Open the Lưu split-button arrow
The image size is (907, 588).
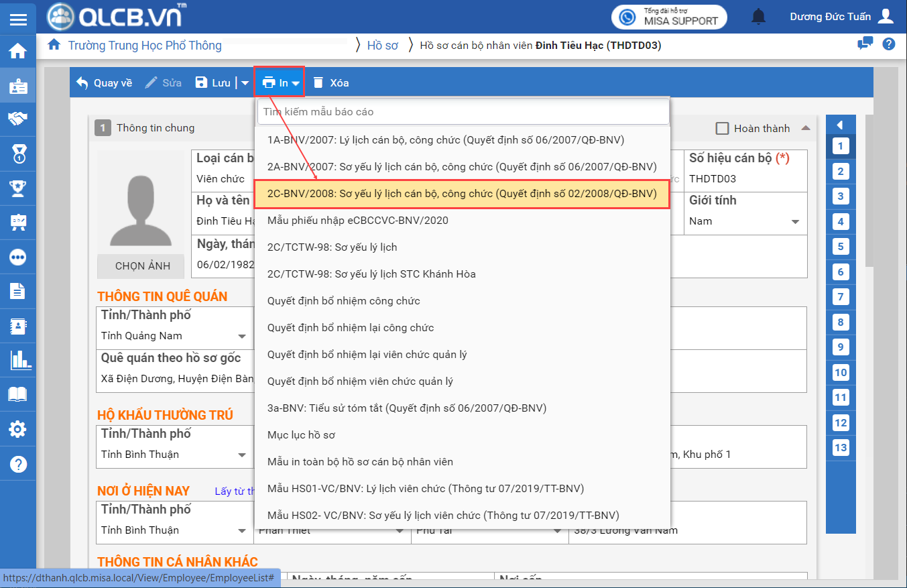[245, 83]
